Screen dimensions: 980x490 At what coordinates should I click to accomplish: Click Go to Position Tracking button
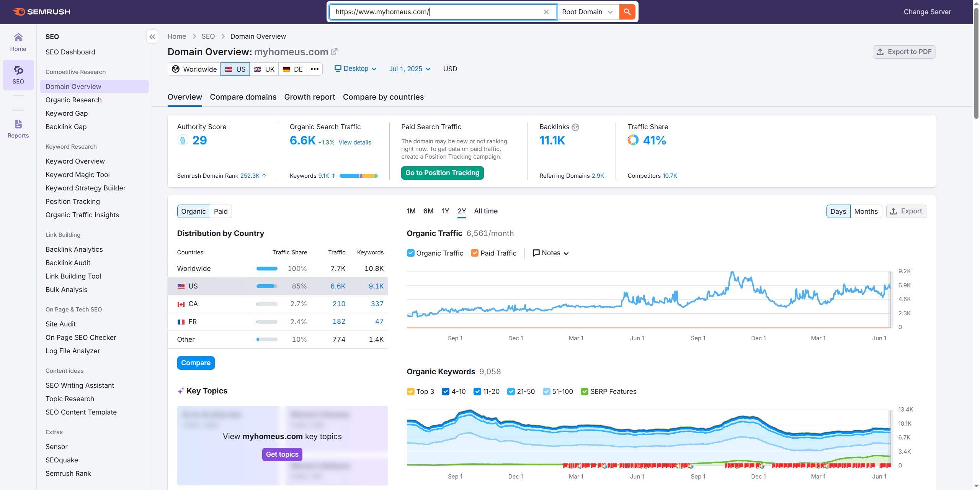(443, 173)
